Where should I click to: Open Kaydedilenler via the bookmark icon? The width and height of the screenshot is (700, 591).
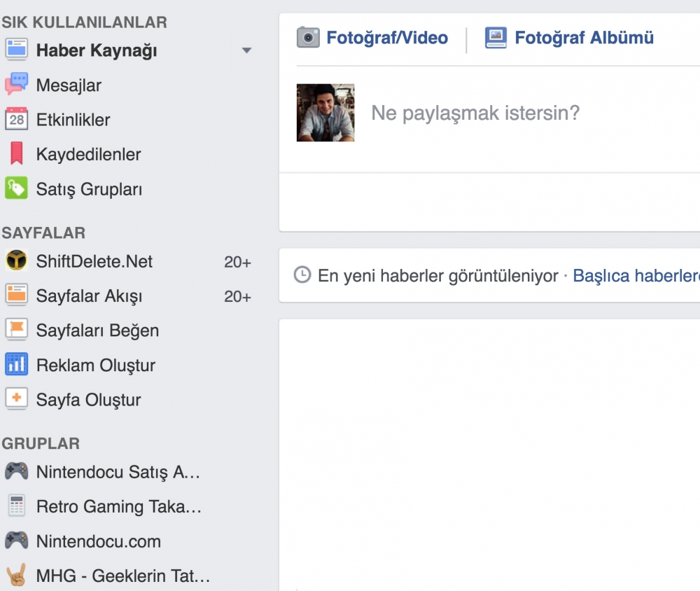point(15,154)
